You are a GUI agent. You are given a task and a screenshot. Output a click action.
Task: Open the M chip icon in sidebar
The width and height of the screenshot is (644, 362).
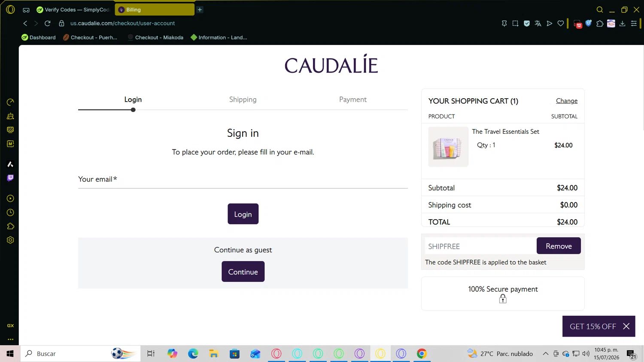[x=10, y=144]
